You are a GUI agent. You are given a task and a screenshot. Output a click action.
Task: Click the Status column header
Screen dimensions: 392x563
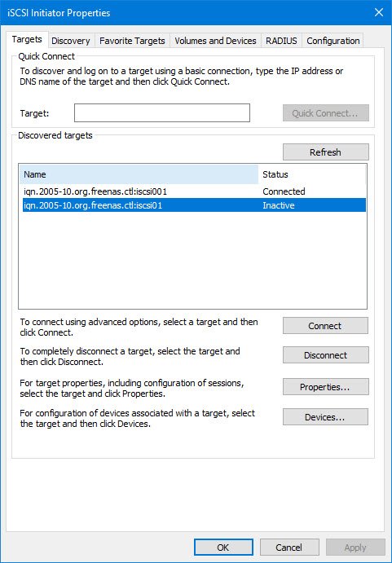[312, 174]
